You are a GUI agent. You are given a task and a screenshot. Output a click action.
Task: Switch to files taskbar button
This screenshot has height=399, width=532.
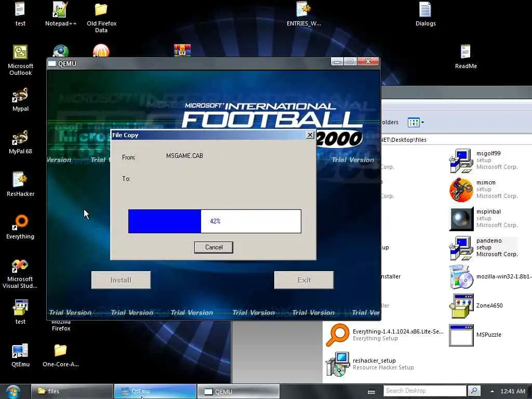point(72,391)
